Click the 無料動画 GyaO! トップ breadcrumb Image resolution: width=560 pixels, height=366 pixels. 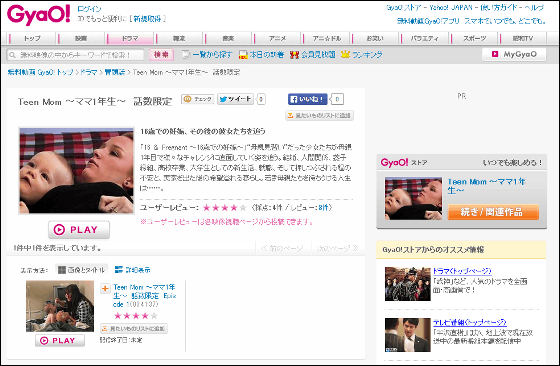(x=41, y=72)
